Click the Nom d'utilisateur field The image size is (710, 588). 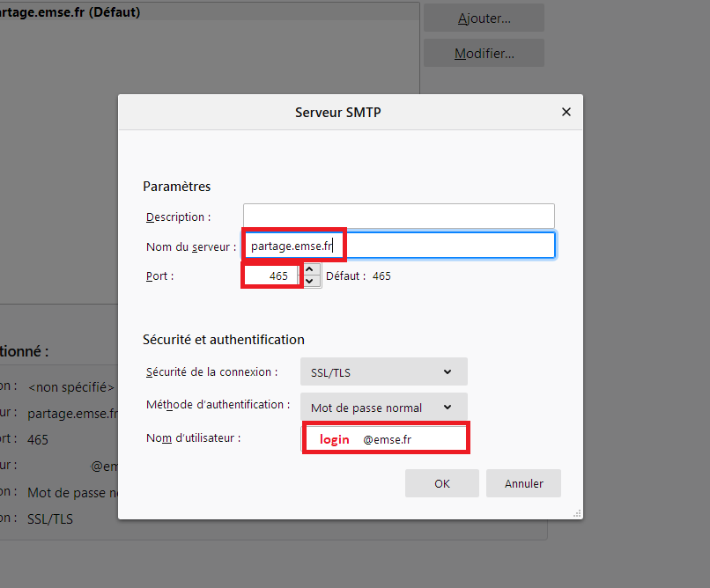click(x=385, y=438)
